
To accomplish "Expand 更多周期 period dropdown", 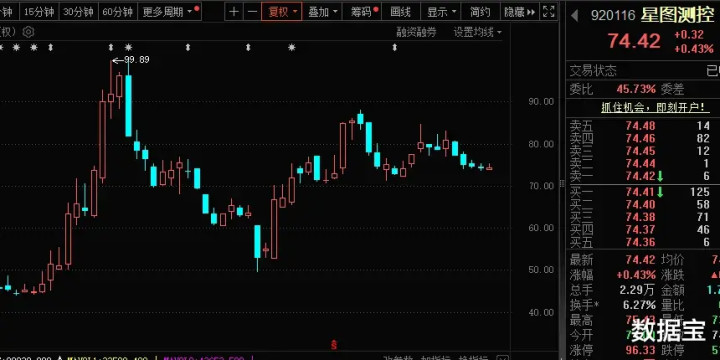I will (x=169, y=12).
